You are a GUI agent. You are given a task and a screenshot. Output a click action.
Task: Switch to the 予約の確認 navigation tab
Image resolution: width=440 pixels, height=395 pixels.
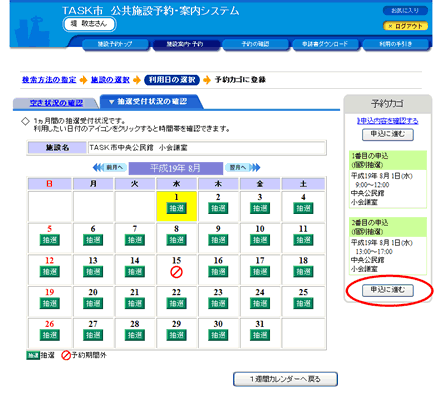coord(255,44)
